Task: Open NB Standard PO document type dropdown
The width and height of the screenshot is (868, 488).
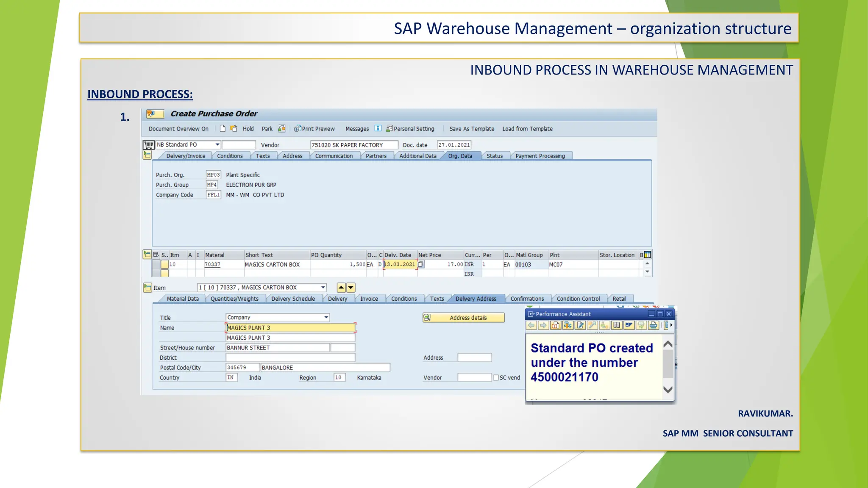Action: click(x=217, y=145)
